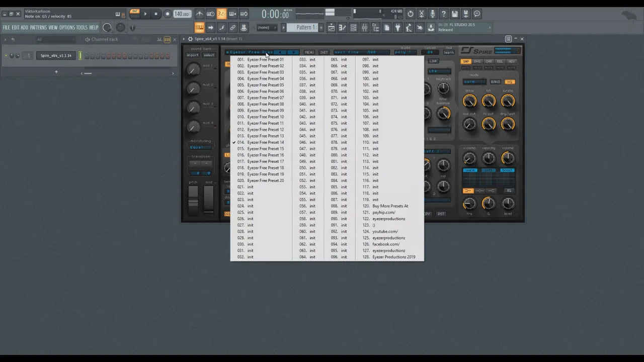Click the typing keyboard to piano icon
The height and width of the screenshot is (362, 644).
point(199,28)
